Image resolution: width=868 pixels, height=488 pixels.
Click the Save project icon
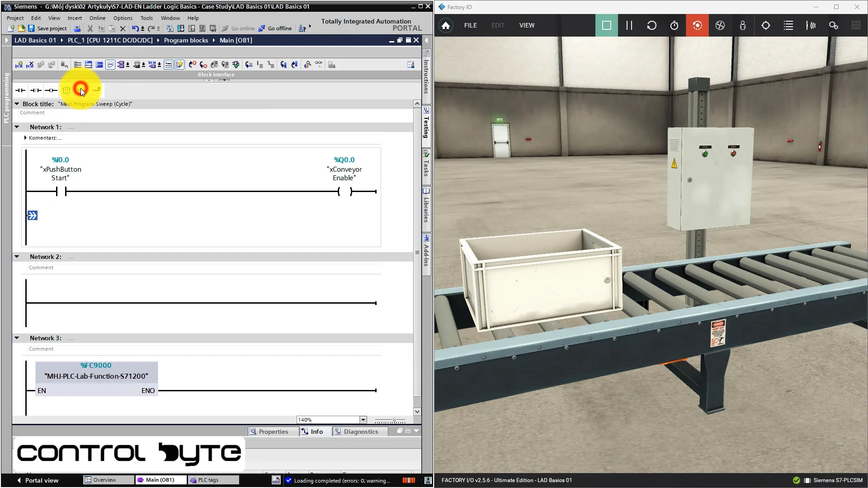point(31,28)
